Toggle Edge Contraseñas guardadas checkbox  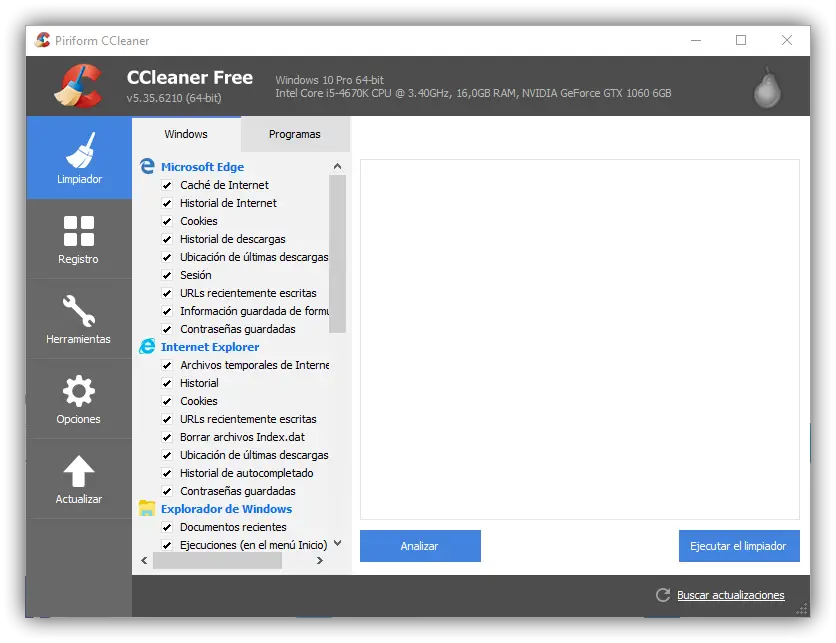[x=167, y=329]
